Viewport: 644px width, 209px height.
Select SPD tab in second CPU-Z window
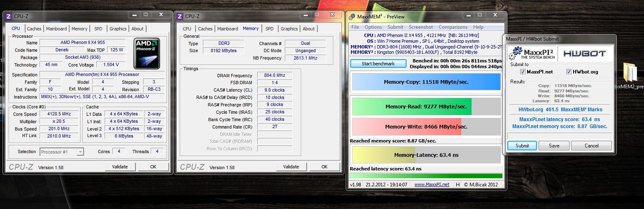[x=270, y=29]
